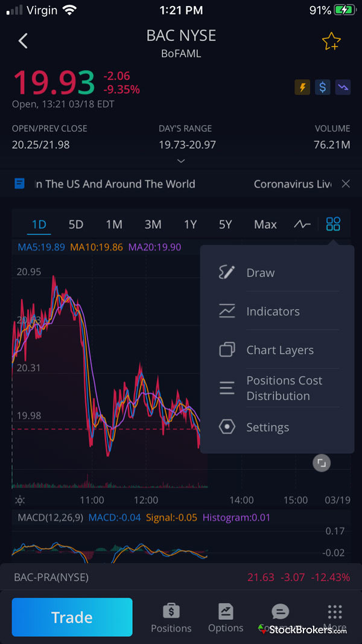Select Chart Layers option

279,349
